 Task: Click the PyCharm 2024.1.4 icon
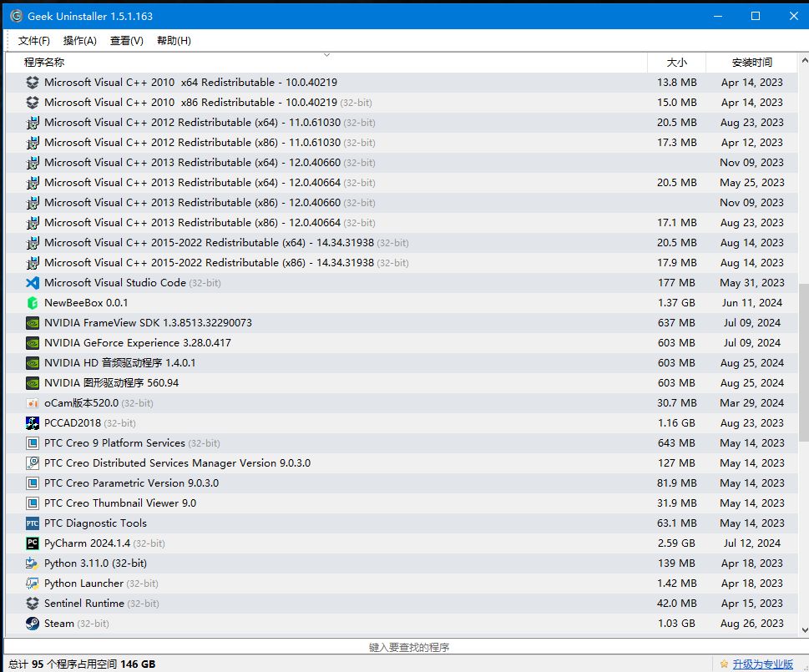coord(33,543)
